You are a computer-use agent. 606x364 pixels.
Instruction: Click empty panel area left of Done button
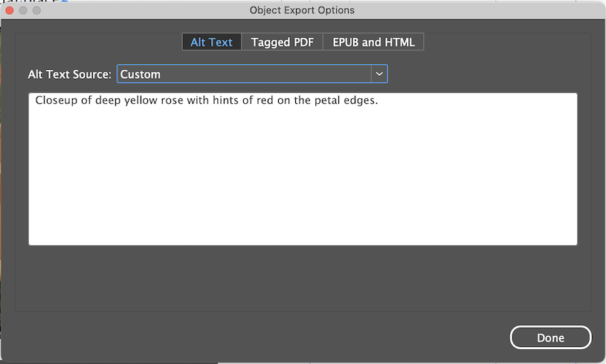pyautogui.click(x=297, y=337)
